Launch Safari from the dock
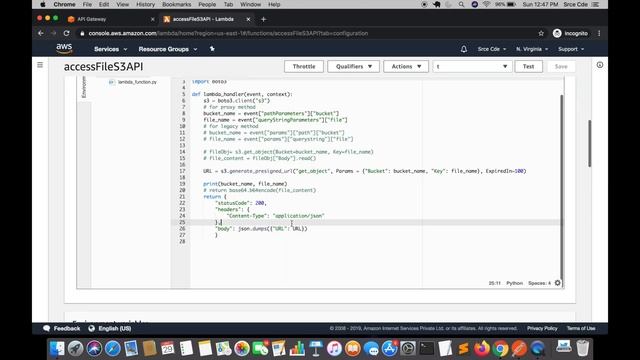 click(113, 349)
